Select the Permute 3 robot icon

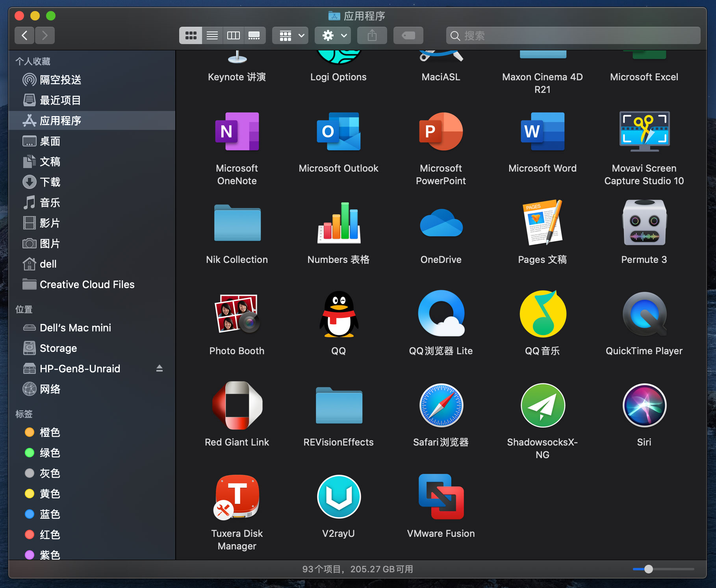click(644, 223)
